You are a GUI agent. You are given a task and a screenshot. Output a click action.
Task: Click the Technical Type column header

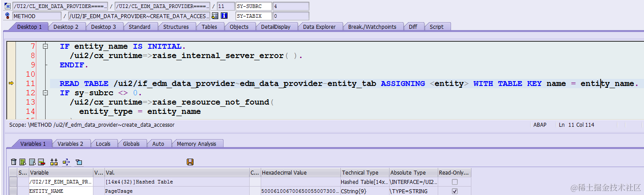[364, 172]
